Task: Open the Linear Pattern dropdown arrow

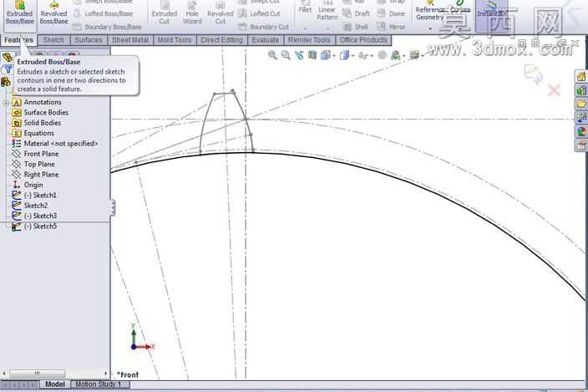Action: point(327,28)
